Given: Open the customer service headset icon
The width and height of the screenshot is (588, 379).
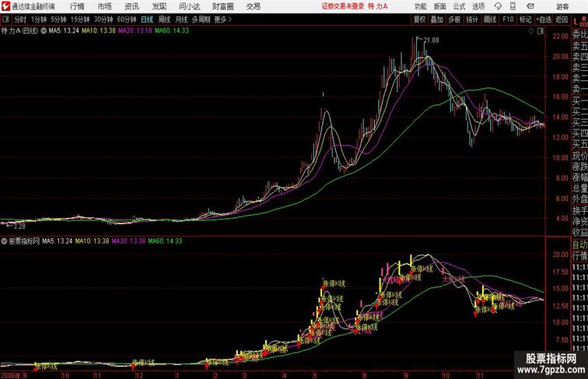Looking at the screenshot, I should point(498,6).
